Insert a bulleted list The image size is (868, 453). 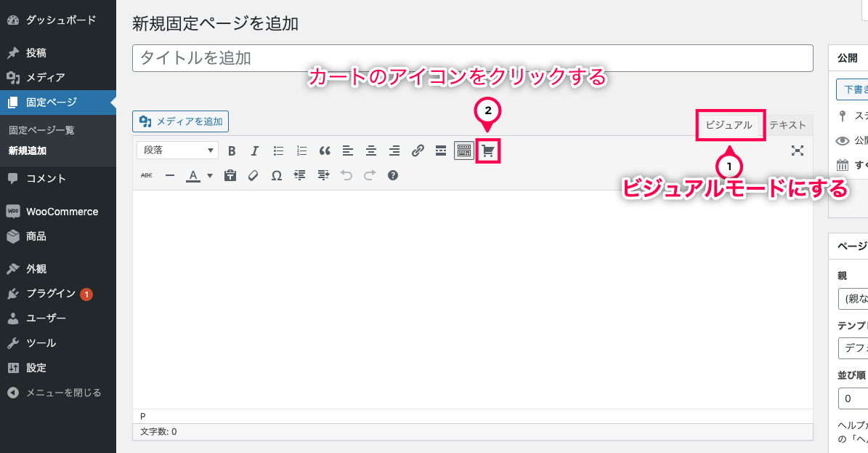tap(278, 151)
